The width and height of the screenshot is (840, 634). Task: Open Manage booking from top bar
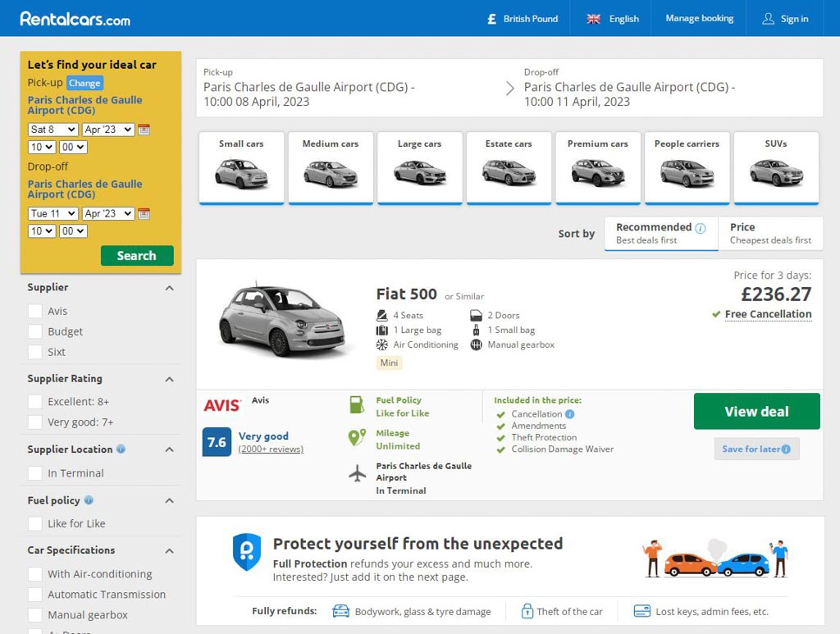click(698, 18)
